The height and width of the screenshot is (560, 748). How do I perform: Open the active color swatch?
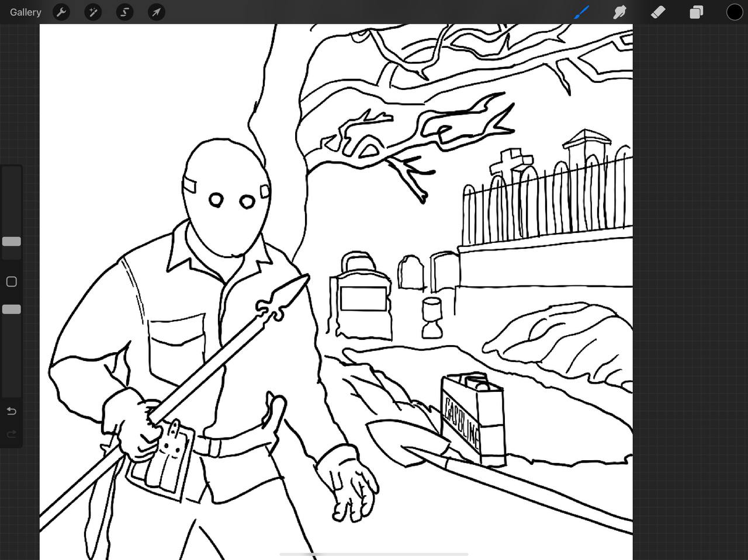734,12
